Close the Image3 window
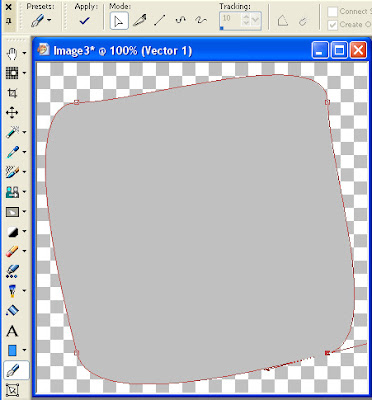 pyautogui.click(x=358, y=50)
